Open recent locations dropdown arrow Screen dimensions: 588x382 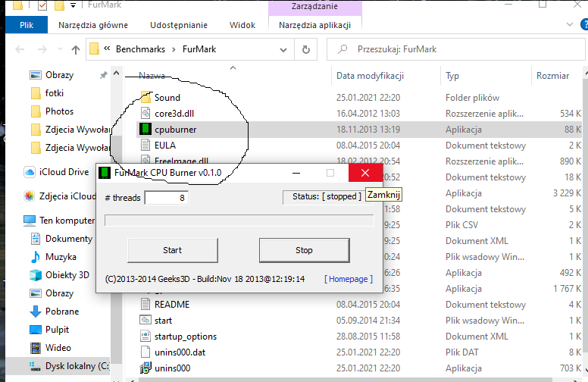coord(60,49)
